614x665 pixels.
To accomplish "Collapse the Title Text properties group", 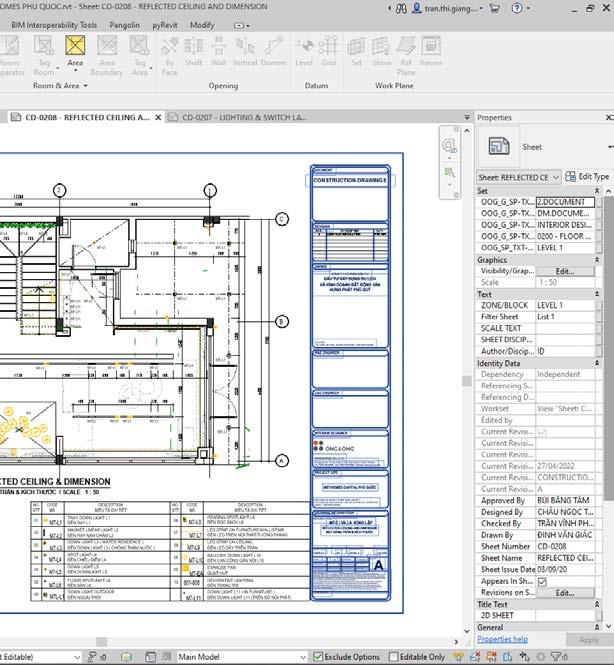I will pyautogui.click(x=597, y=604).
